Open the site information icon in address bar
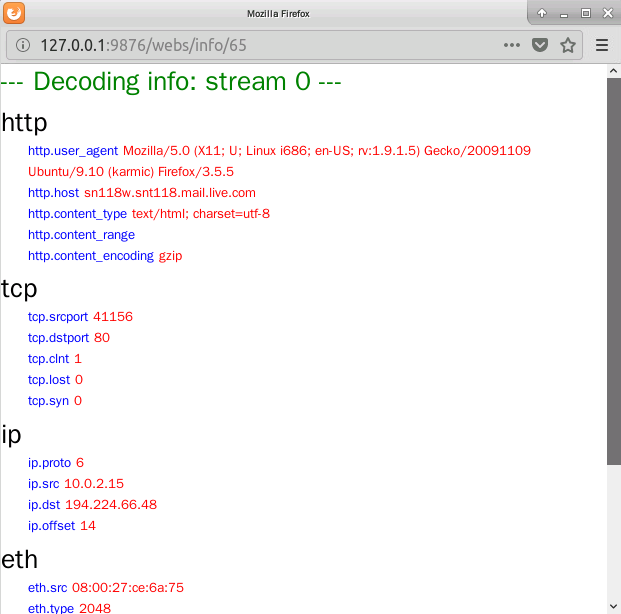 click(23, 45)
